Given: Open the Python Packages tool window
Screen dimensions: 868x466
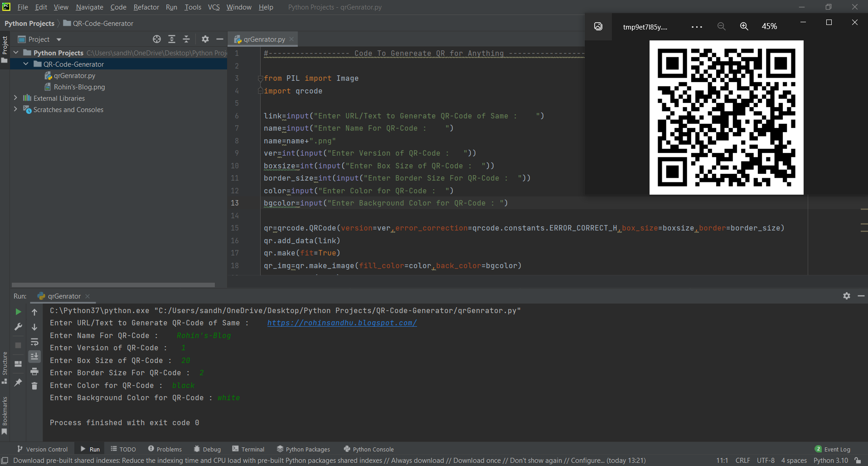Looking at the screenshot, I should pos(304,449).
